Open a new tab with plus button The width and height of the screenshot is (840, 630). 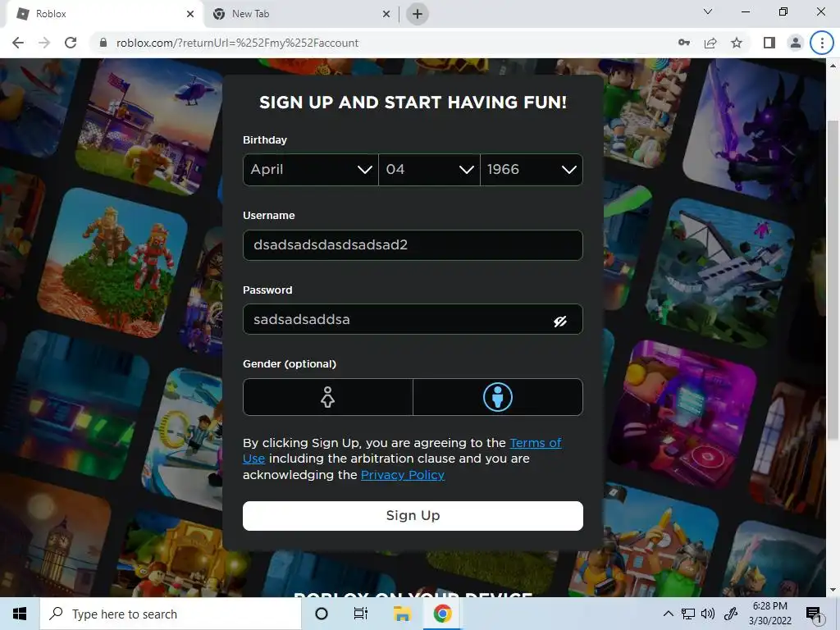[x=418, y=14]
